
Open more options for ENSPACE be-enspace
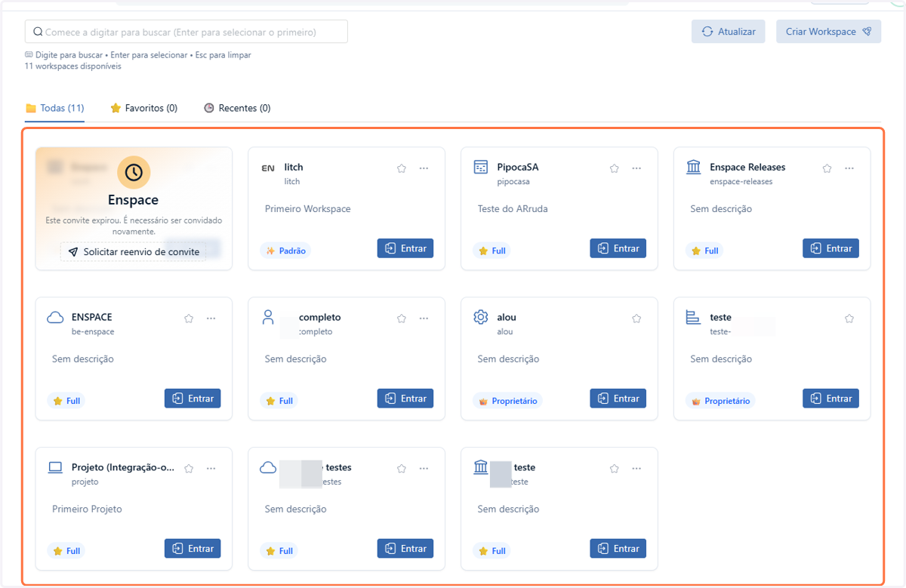(x=211, y=319)
